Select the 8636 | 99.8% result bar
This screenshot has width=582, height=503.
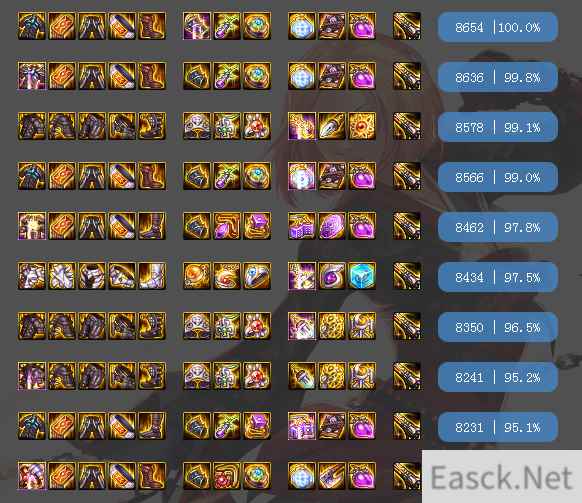498,77
